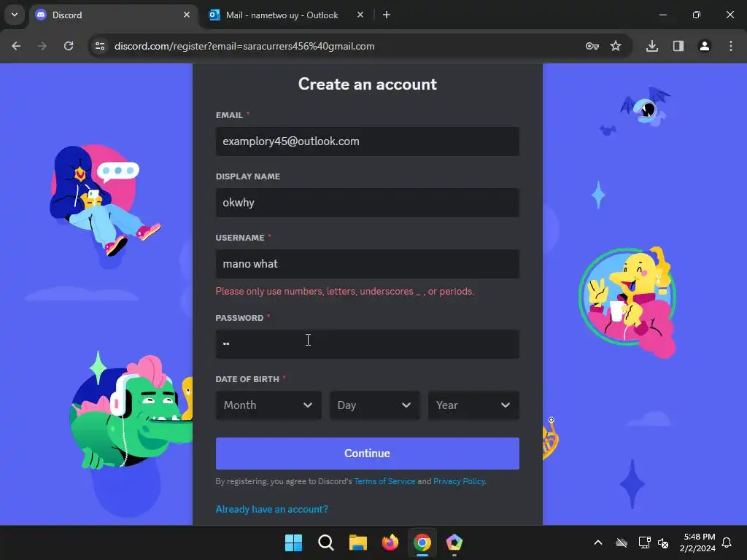View site information icon in address bar
Image resolution: width=747 pixels, height=560 pixels.
100,46
